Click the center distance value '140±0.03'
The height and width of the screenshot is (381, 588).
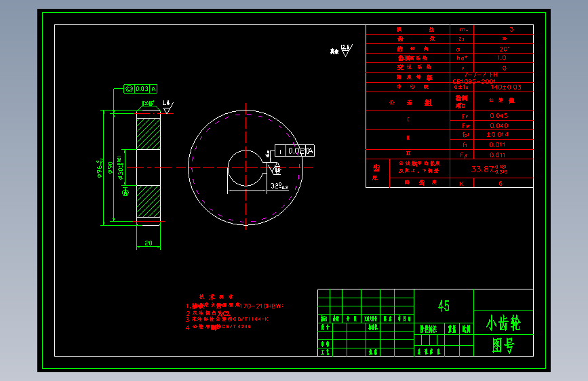(506, 87)
